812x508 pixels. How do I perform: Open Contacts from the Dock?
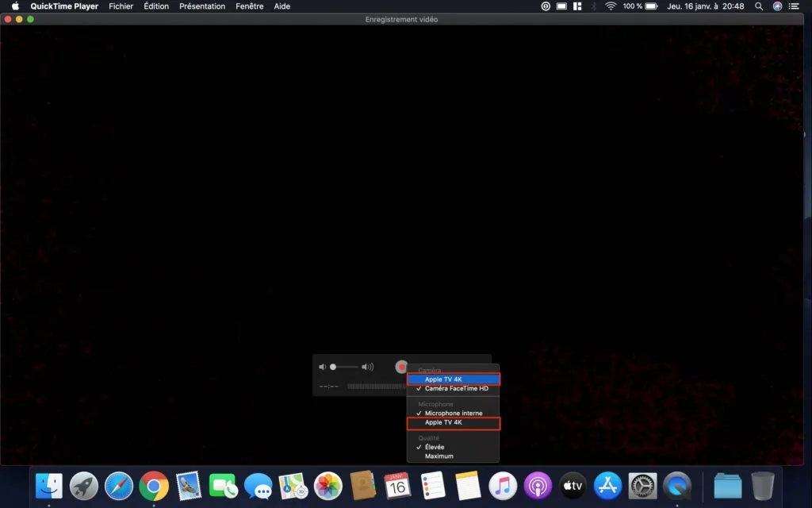(x=362, y=486)
